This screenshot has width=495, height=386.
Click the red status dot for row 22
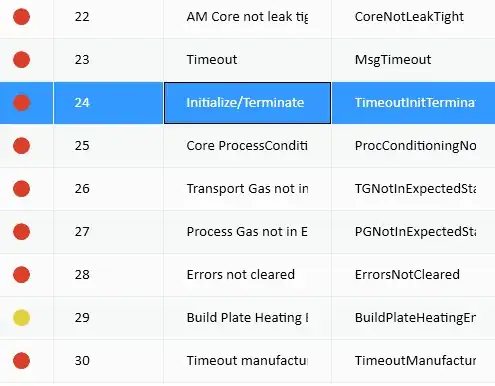click(21, 17)
